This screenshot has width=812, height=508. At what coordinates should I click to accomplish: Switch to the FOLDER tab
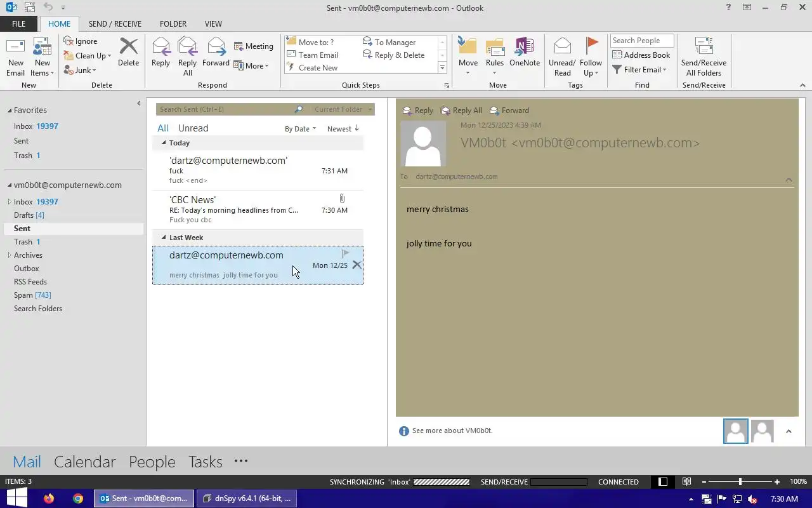point(173,24)
